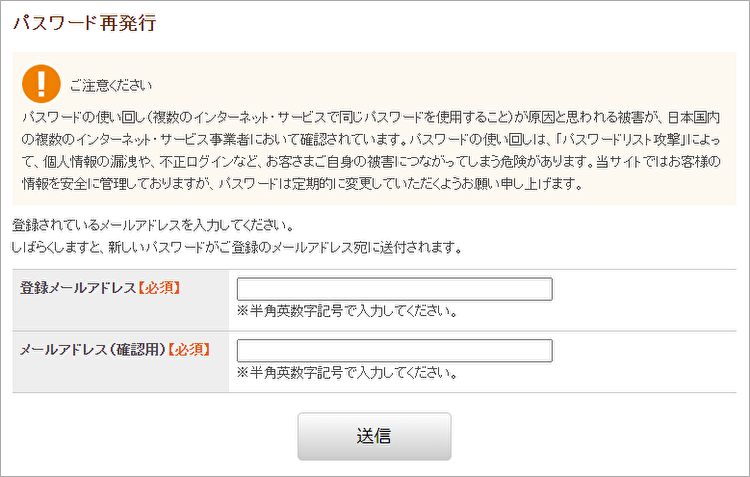Click the 【必須】 marker beside 登録メールアドレス

(158, 288)
